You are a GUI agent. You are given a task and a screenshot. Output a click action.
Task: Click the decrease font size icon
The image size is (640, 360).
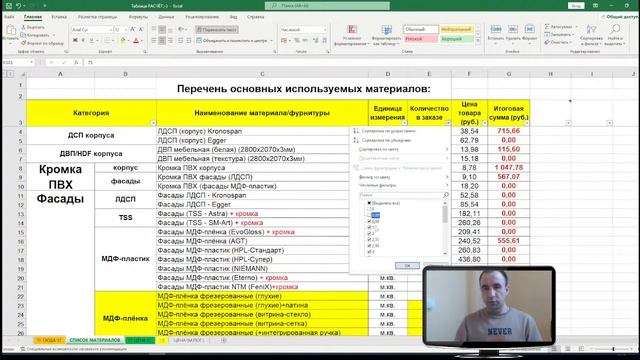click(x=141, y=30)
